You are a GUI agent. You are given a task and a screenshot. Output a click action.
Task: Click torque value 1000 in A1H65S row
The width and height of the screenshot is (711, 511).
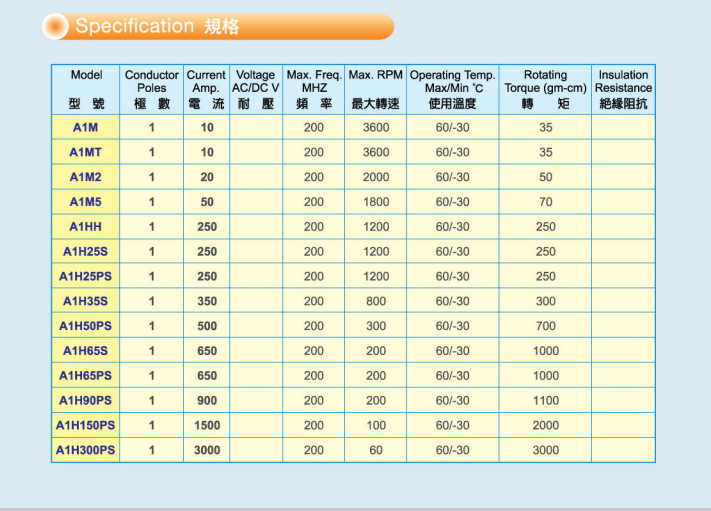pyautogui.click(x=546, y=351)
